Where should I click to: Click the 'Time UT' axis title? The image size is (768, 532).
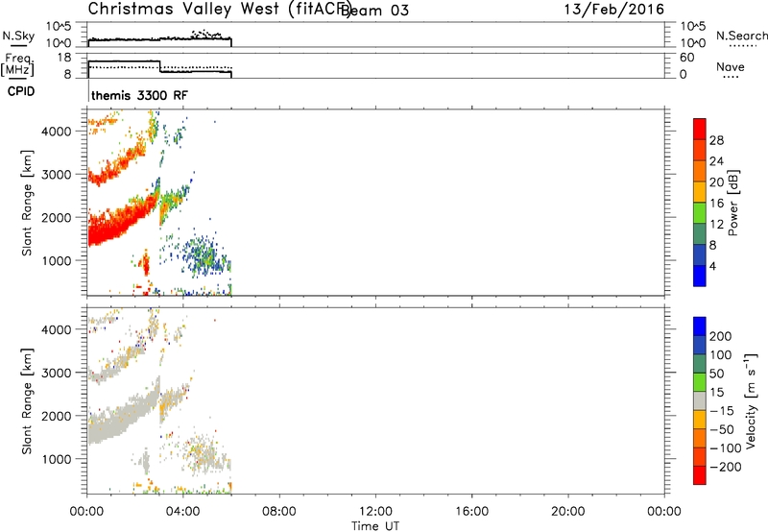pyautogui.click(x=375, y=526)
